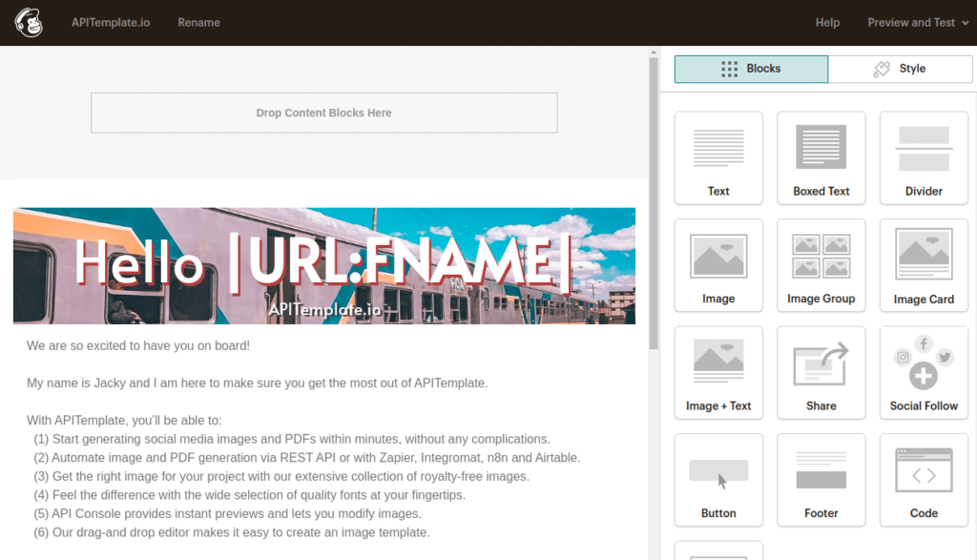
Task: Choose the Code content block
Action: pyautogui.click(x=923, y=480)
